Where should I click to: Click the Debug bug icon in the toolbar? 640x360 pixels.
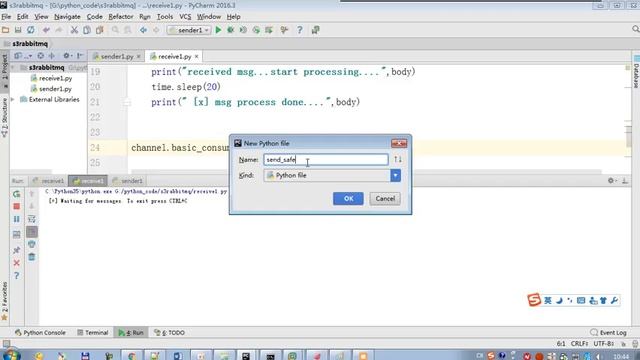pos(231,30)
